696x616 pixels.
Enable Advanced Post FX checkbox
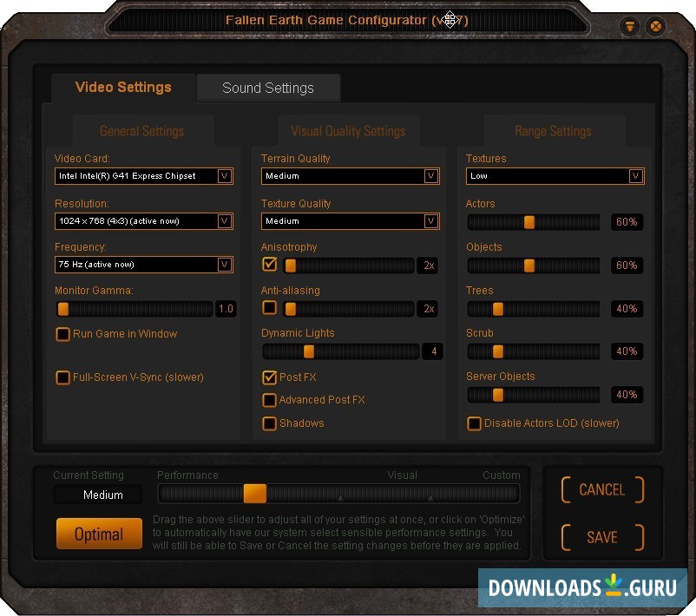[269, 400]
